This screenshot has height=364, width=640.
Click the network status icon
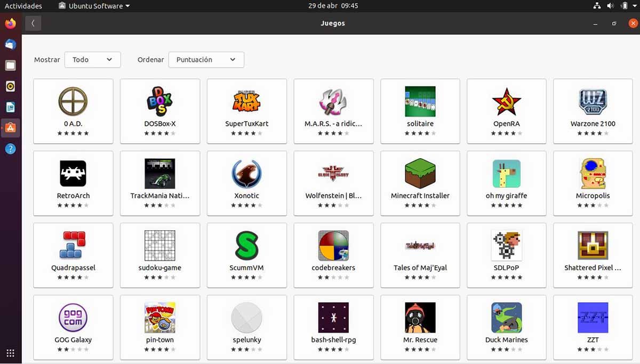click(597, 6)
